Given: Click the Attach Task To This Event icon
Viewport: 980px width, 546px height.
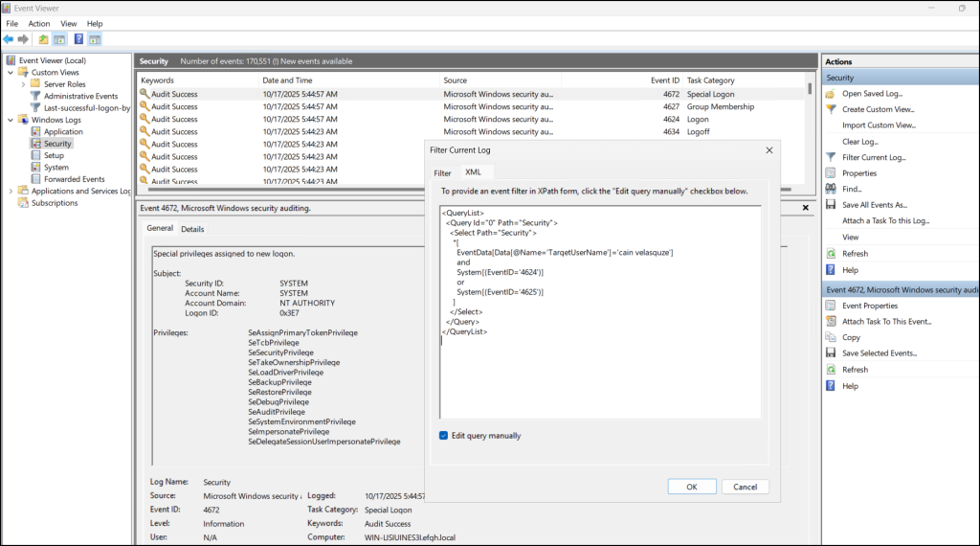Looking at the screenshot, I should [831, 322].
